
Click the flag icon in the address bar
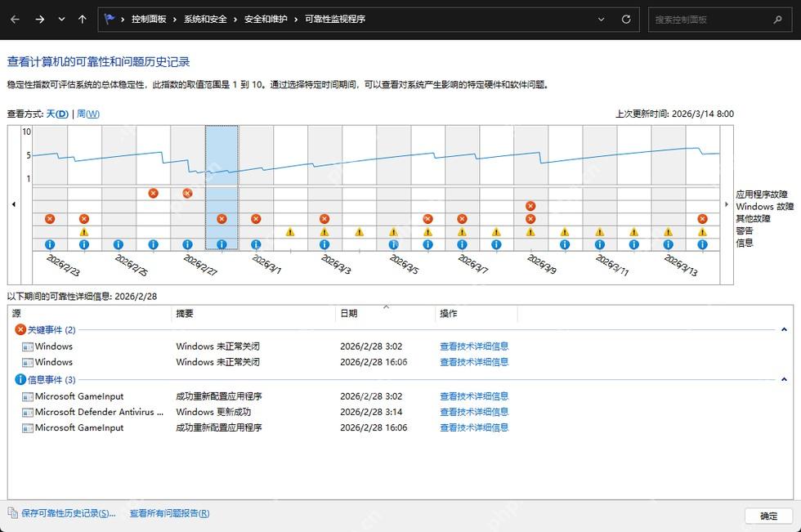[x=110, y=19]
